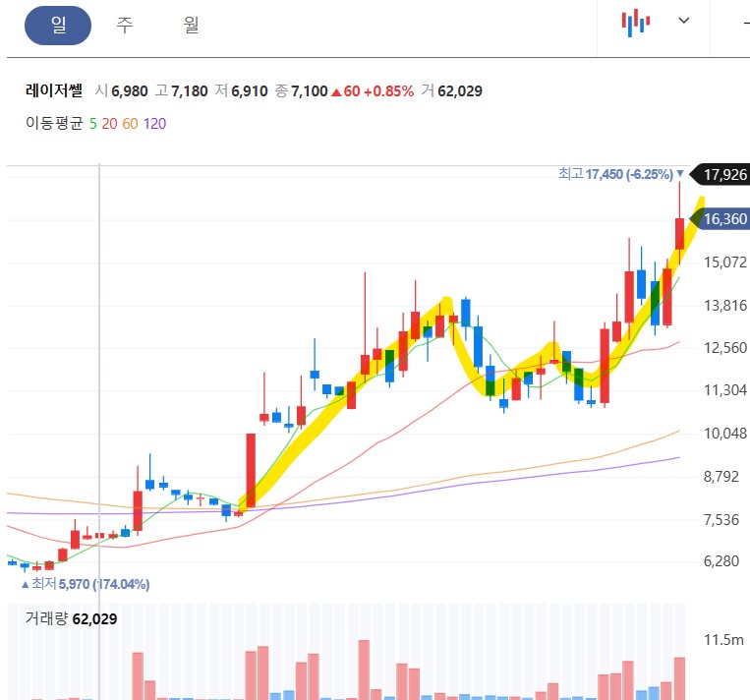This screenshot has width=750, height=700.
Task: Click the 10,048 price axis label
Action: tap(724, 434)
